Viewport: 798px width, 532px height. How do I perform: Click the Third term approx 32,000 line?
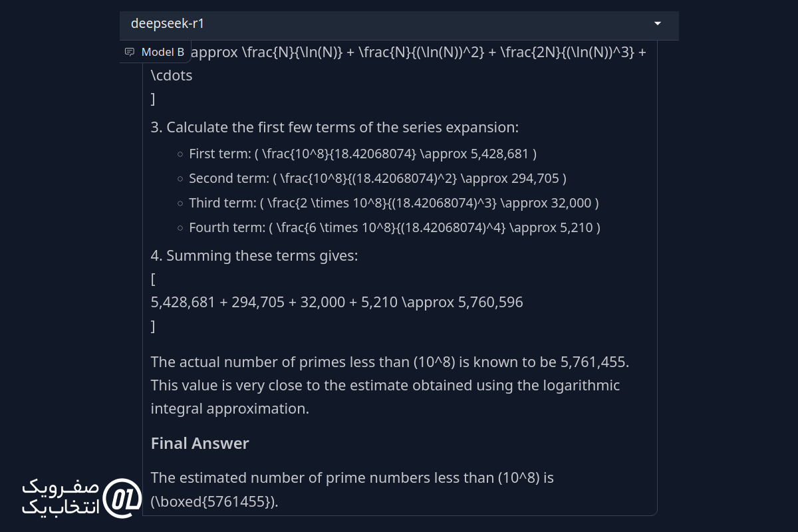(394, 203)
